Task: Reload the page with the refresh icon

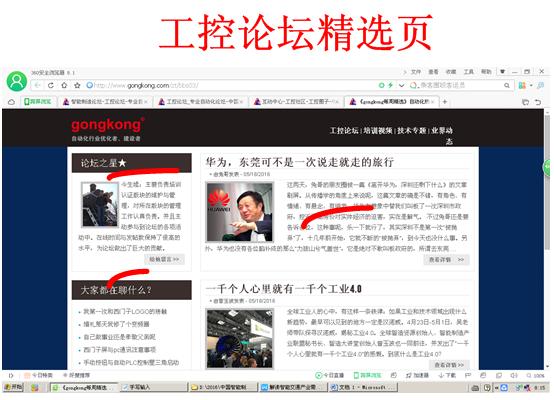Action: pyautogui.click(x=51, y=85)
